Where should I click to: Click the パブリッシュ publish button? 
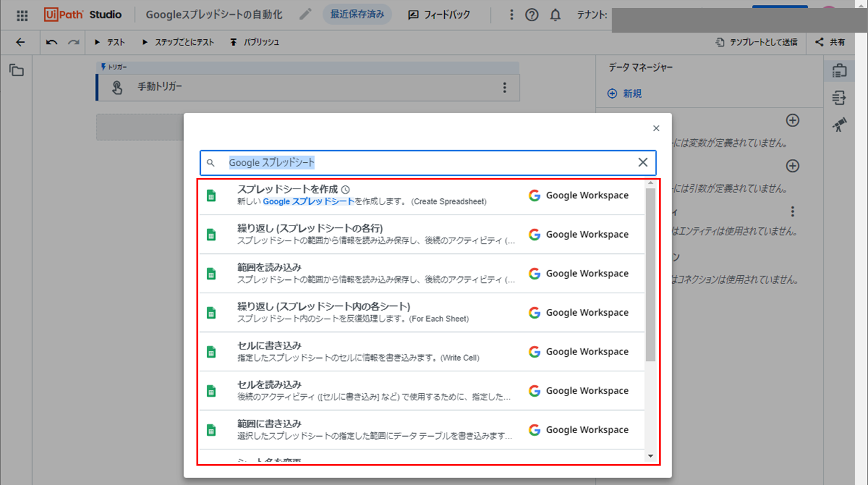click(x=254, y=42)
